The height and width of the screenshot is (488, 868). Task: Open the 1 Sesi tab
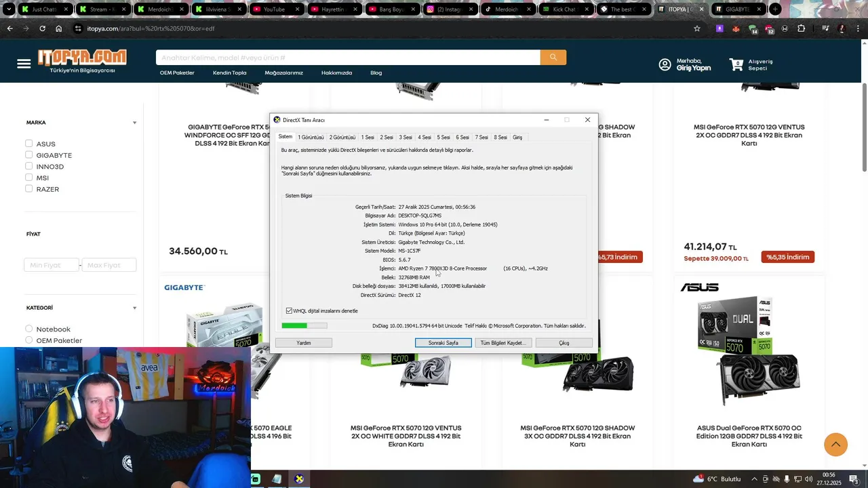(368, 138)
